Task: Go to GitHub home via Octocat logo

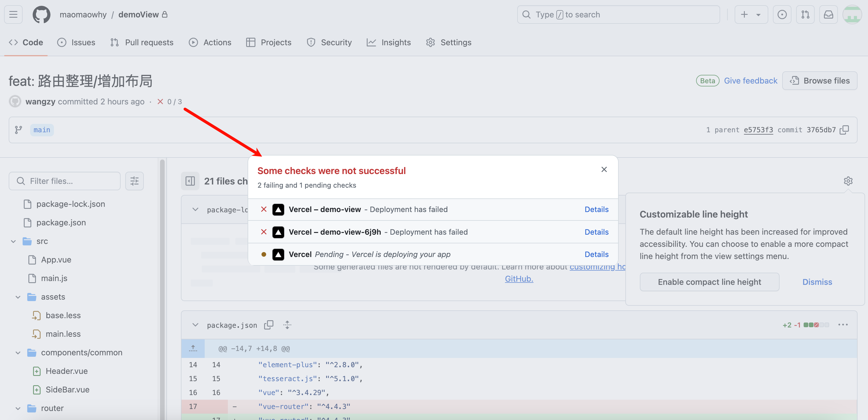Action: [41, 15]
